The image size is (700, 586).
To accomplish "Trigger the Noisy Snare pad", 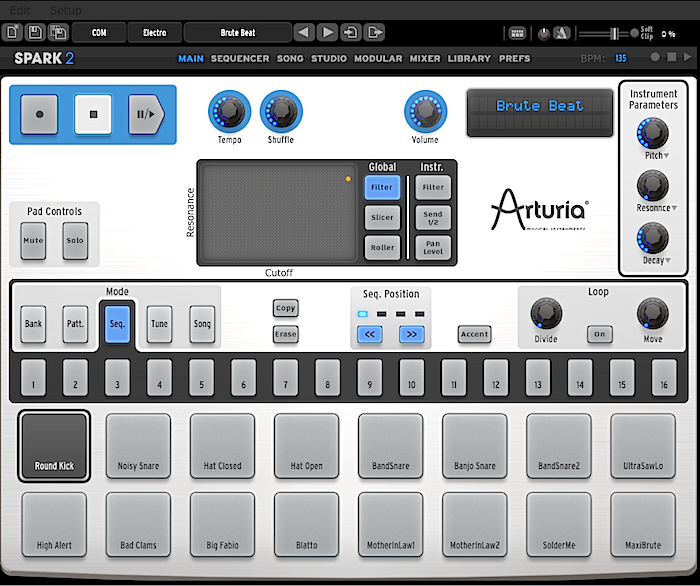I will (x=138, y=446).
